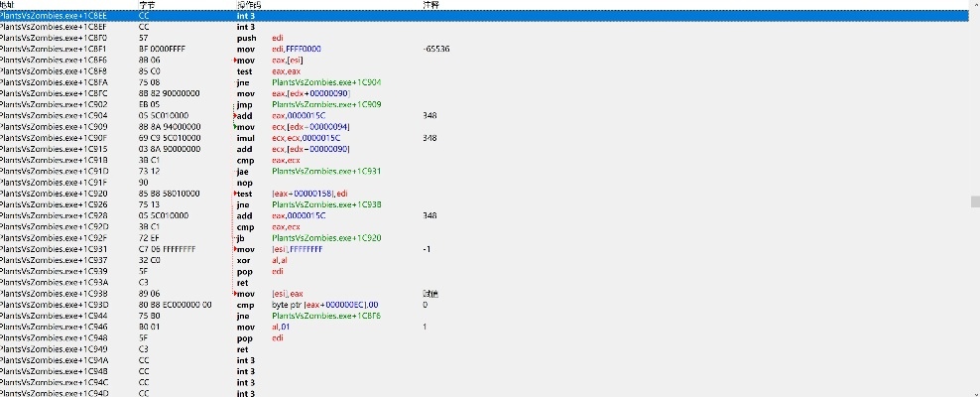Click the 字节 column header
Image resolution: width=980 pixels, height=397 pixels.
(x=145, y=5)
